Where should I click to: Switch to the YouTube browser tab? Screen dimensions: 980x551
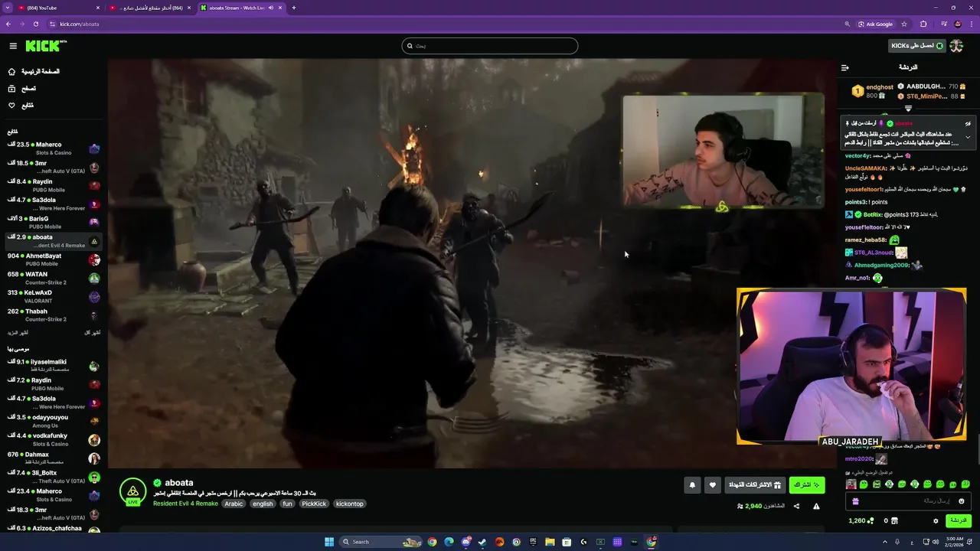coord(59,8)
